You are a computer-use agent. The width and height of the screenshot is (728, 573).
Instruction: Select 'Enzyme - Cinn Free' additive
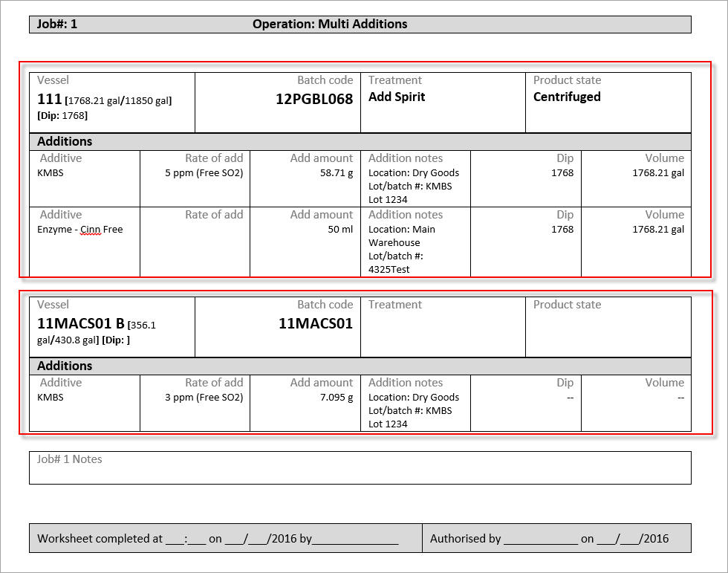coord(80,230)
